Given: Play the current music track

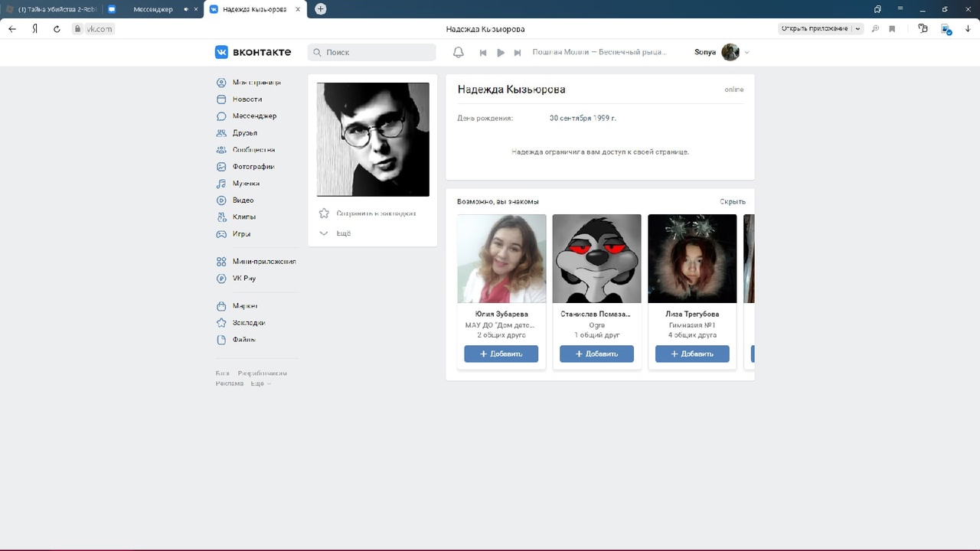Looking at the screenshot, I should (501, 52).
